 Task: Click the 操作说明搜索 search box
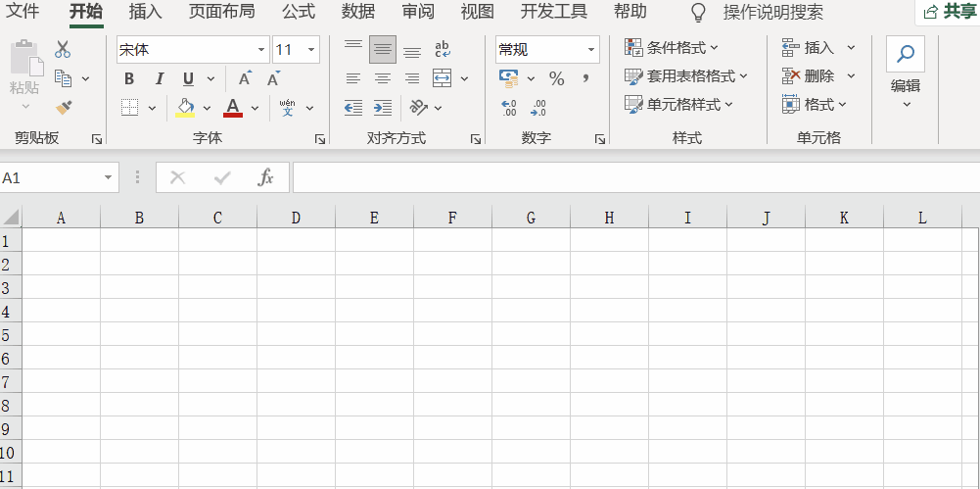[x=772, y=12]
